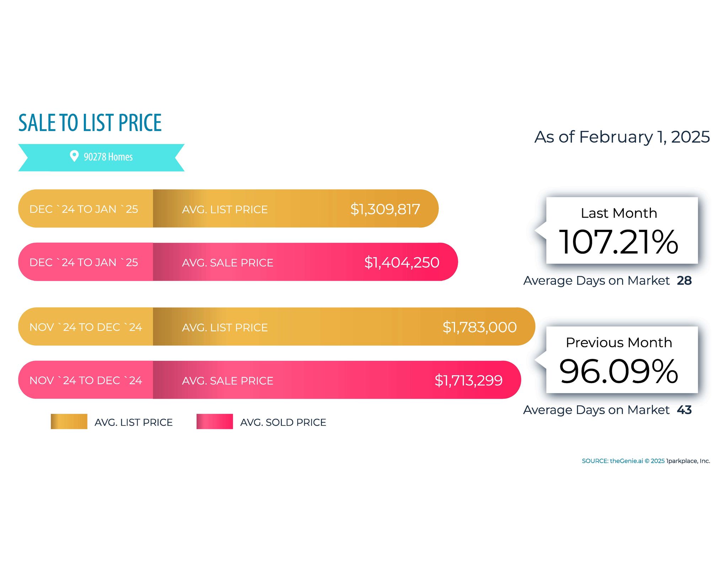The image size is (728, 561).
Task: Click the Last Month 107.21% percentage
Action: click(619, 242)
